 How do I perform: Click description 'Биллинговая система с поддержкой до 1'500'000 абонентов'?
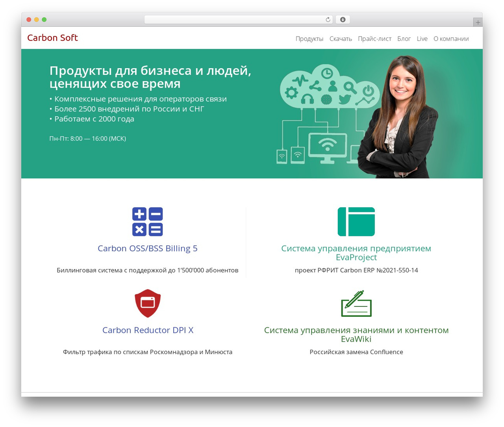pos(148,270)
